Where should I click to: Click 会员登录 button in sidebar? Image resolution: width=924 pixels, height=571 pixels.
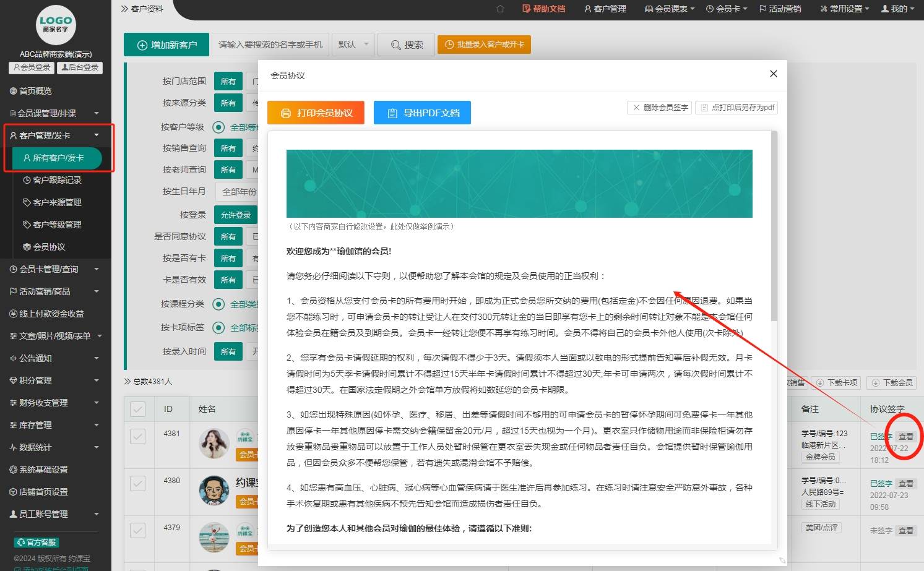32,67
